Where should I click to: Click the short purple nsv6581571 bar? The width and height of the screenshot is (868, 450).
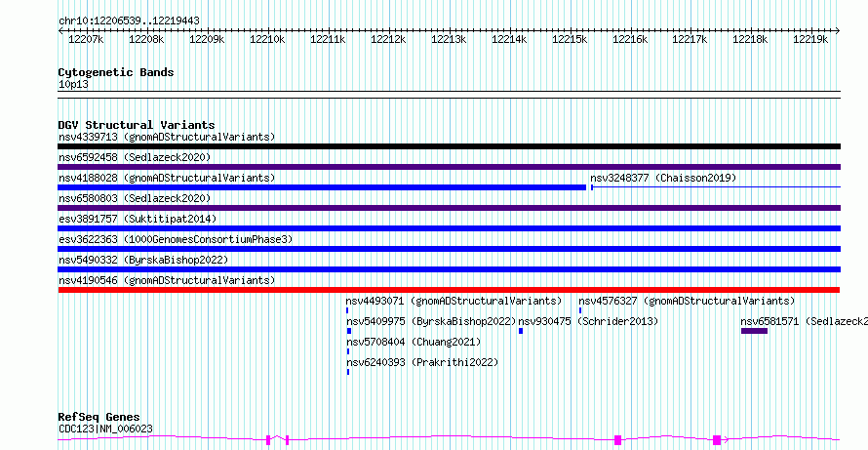click(x=754, y=331)
